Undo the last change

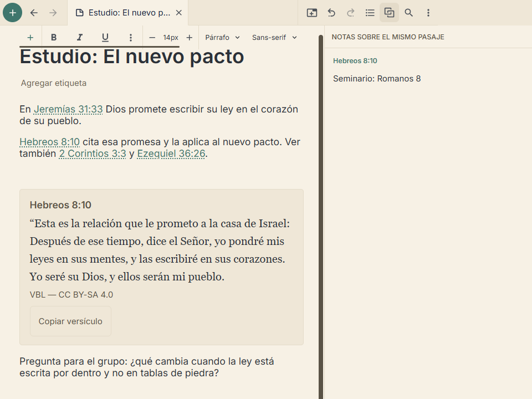(x=331, y=13)
